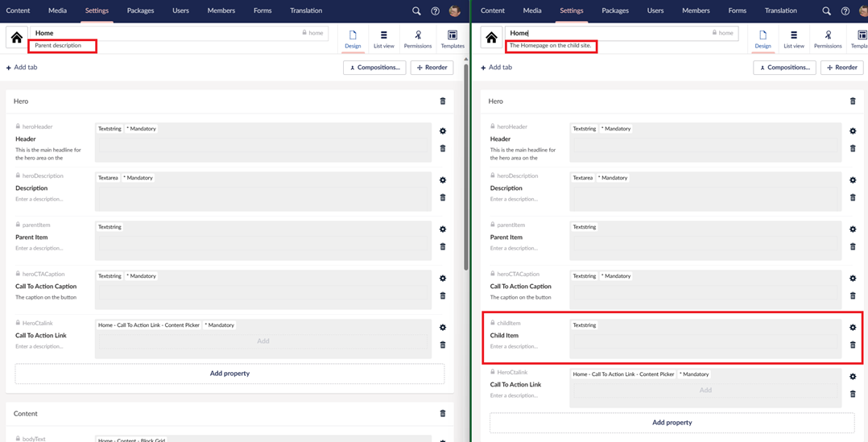
Task: Click Reorder button in right window
Action: click(842, 68)
